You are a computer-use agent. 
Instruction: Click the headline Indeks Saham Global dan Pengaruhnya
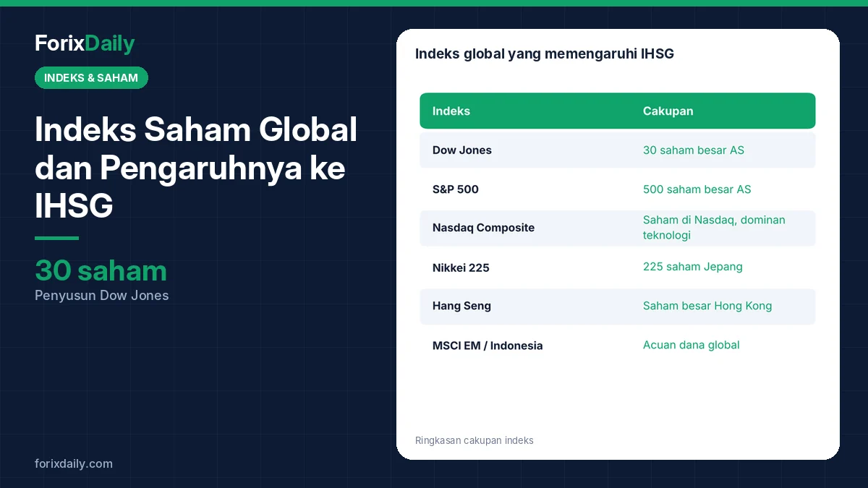196,168
